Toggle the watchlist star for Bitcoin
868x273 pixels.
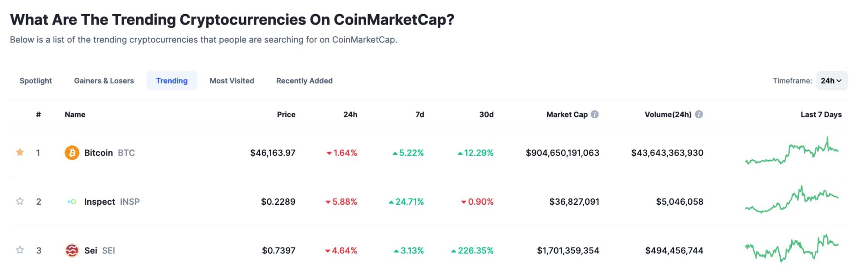[x=19, y=152]
